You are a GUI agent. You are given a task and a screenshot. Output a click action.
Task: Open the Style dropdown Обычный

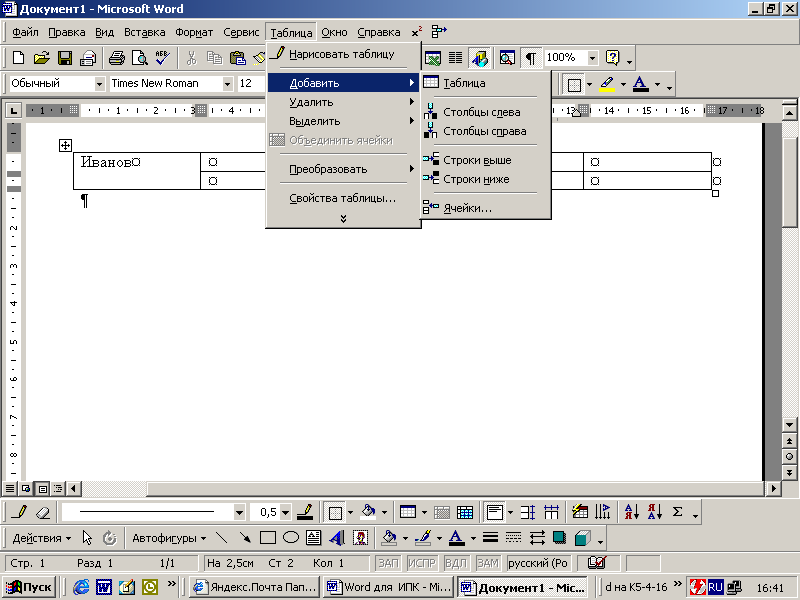[x=100, y=84]
